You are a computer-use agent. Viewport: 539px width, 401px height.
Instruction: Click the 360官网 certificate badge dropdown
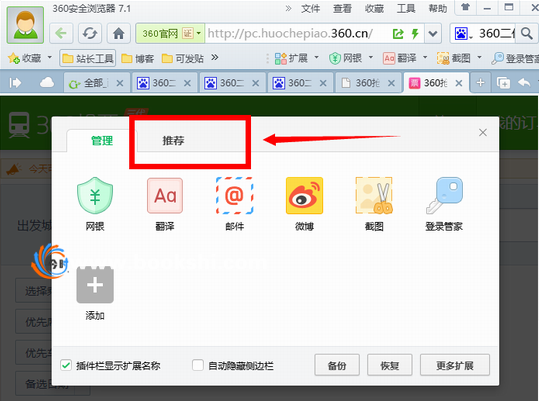(170, 33)
